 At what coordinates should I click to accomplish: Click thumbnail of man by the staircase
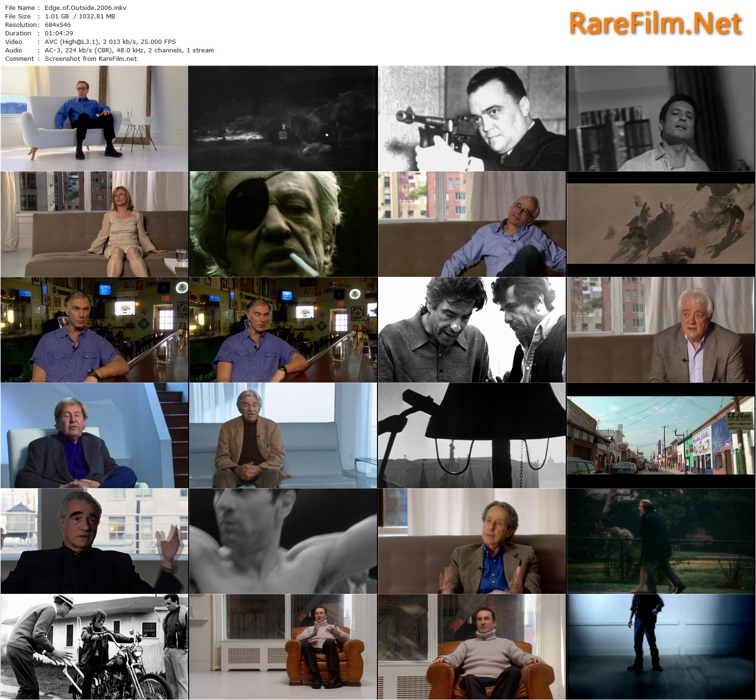click(94, 435)
